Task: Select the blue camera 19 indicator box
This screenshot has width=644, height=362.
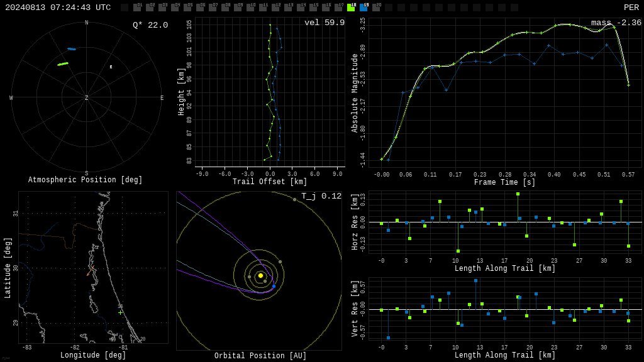Action: pyautogui.click(x=364, y=8)
